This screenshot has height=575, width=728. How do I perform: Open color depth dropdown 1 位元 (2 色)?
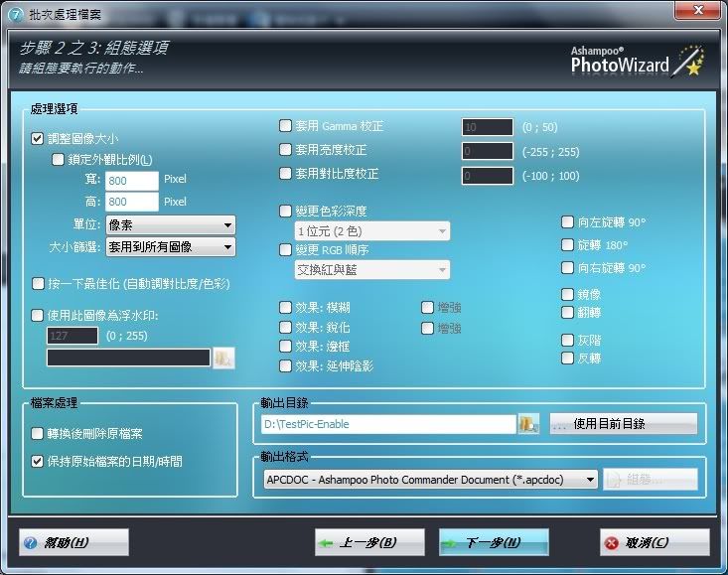point(371,231)
